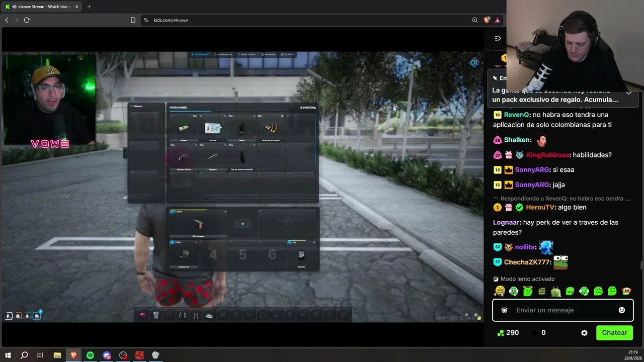Open HerouTV's chat profile

540,207
